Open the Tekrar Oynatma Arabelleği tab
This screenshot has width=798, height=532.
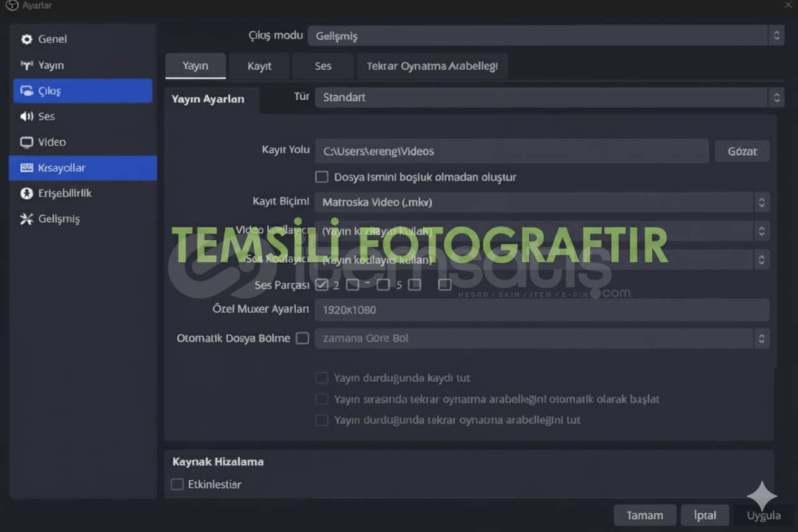click(x=432, y=66)
